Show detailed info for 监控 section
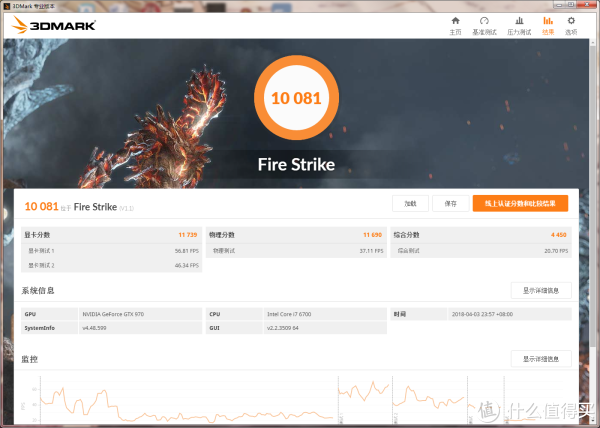Image resolution: width=600 pixels, height=428 pixels. pyautogui.click(x=541, y=359)
